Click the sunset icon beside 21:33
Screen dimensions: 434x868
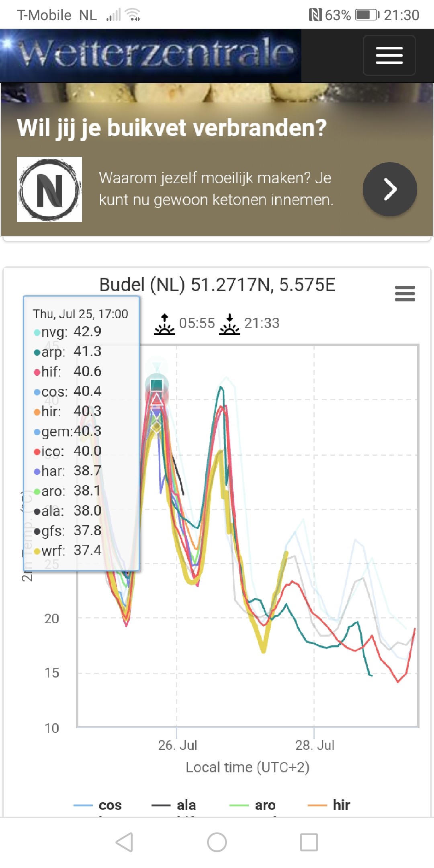tap(229, 325)
